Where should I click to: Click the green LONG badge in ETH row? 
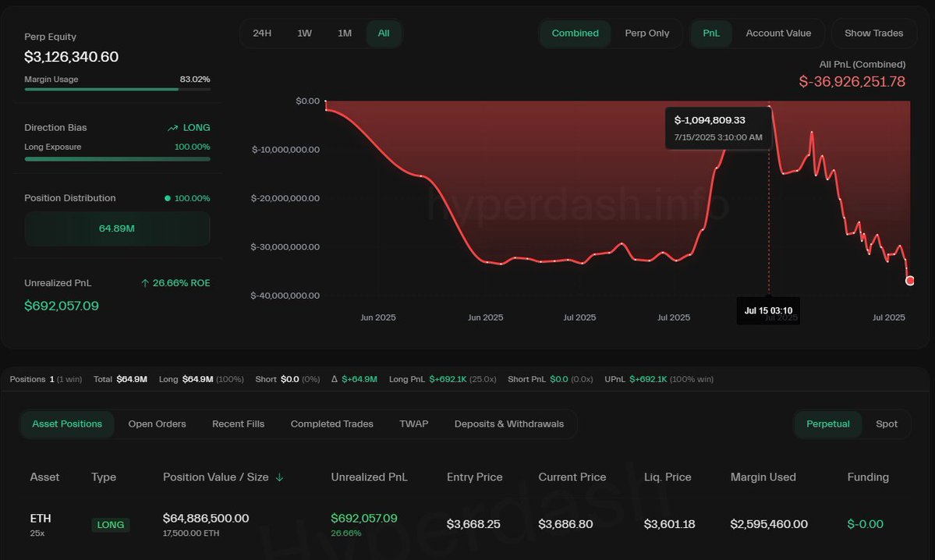110,525
